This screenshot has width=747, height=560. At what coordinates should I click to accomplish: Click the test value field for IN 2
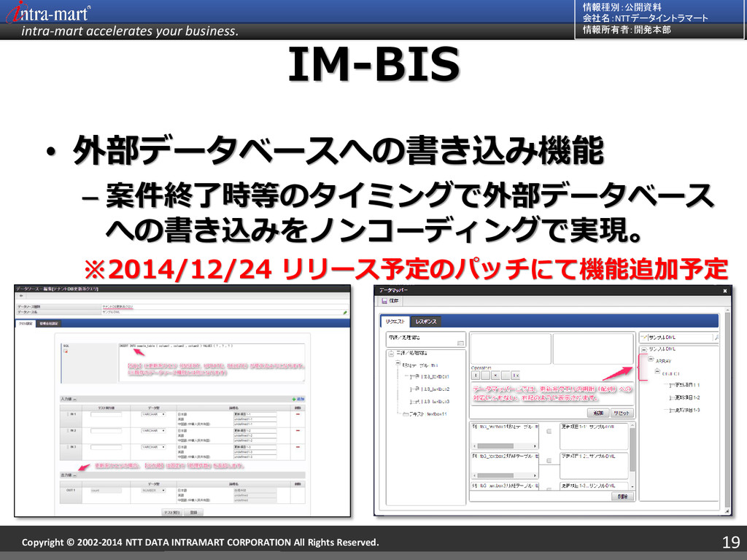(x=106, y=430)
